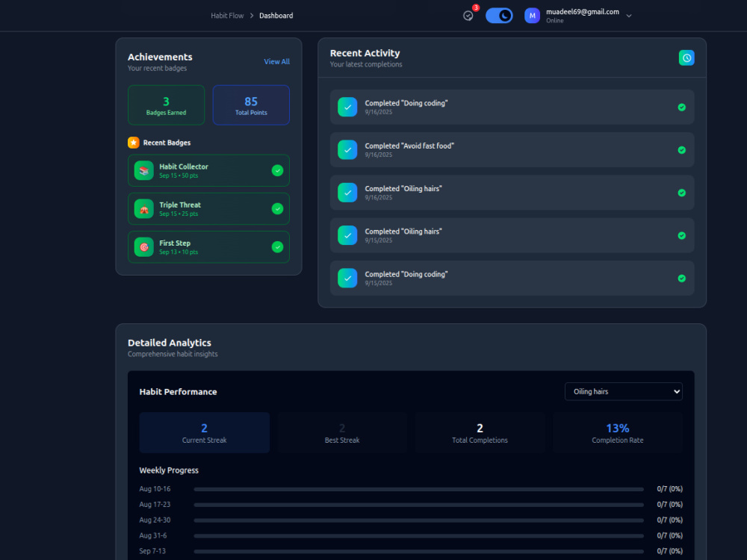Toggle the dark mode switch

pos(499,16)
